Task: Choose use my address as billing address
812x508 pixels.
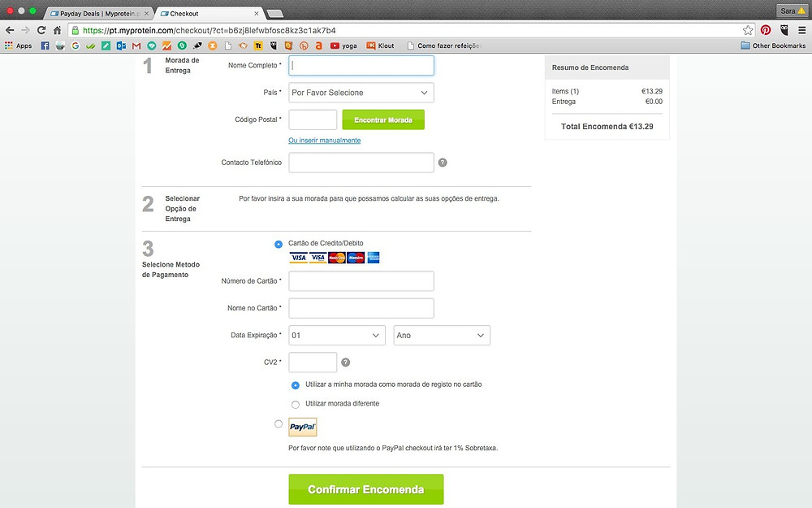Action: coord(296,385)
